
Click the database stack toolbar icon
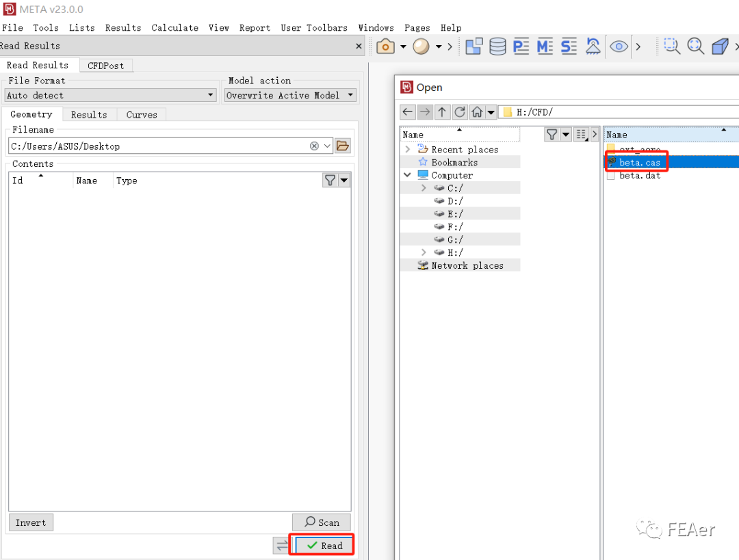[497, 46]
